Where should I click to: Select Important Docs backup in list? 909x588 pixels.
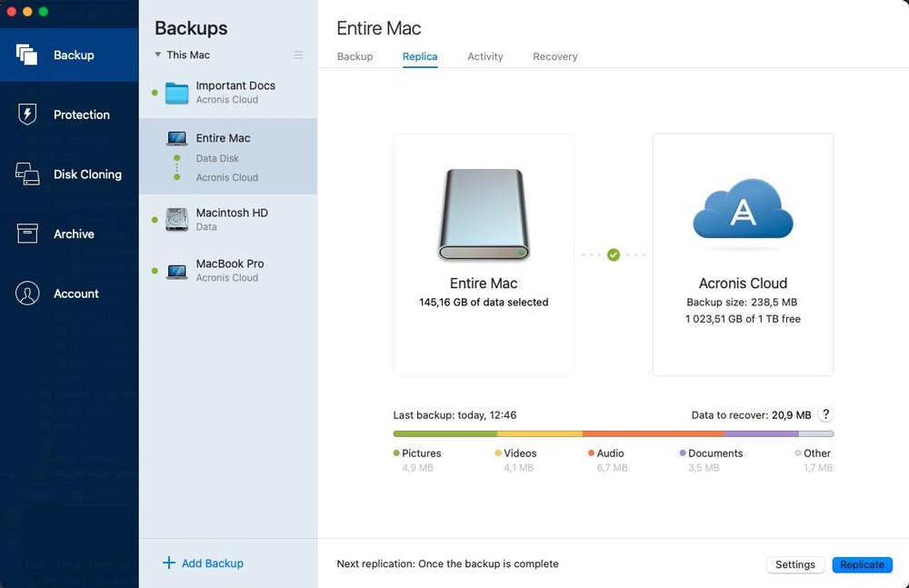click(235, 92)
